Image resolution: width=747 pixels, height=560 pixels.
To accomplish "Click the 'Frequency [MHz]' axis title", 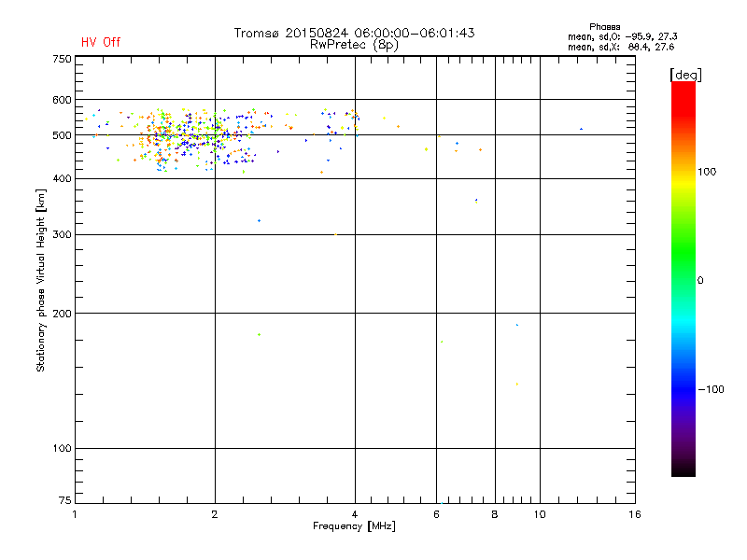I will 354,526.
